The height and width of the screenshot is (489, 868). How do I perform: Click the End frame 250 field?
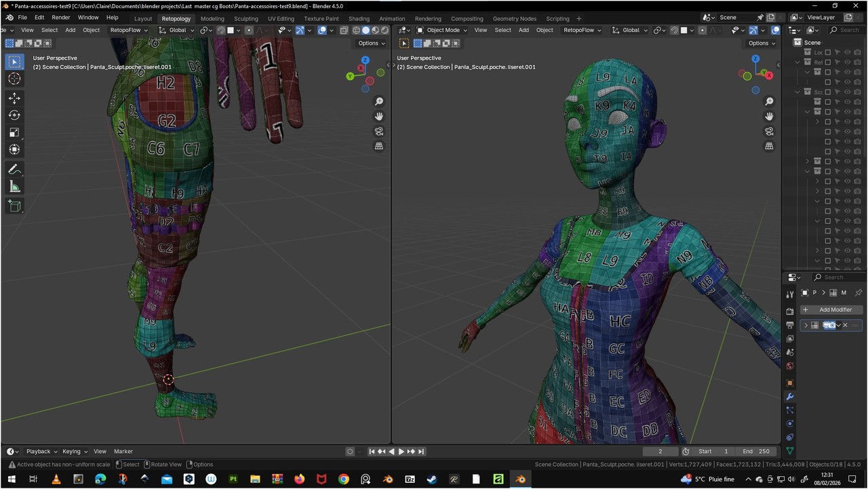pos(756,452)
